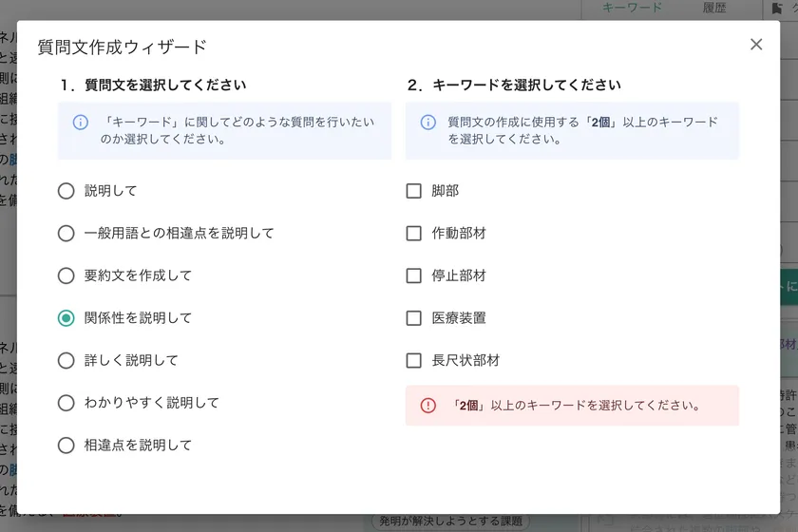
Task: Click the info icon in keyword instructions
Action: tap(428, 123)
